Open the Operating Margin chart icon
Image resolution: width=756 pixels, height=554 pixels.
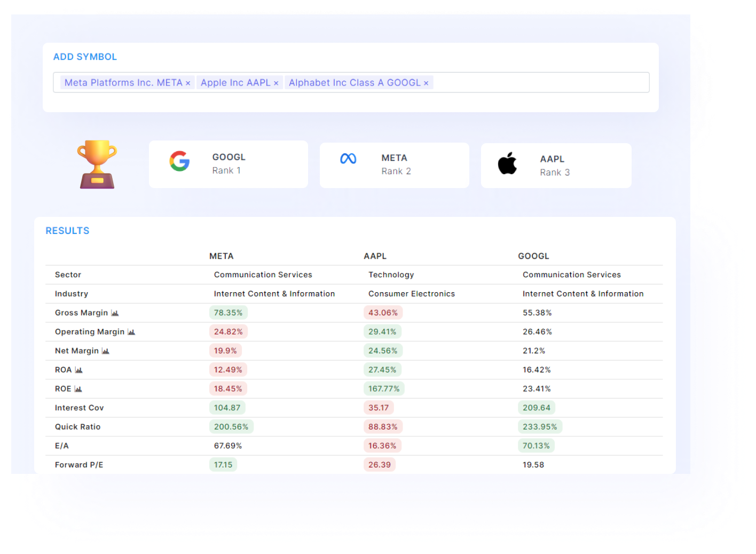pyautogui.click(x=131, y=332)
